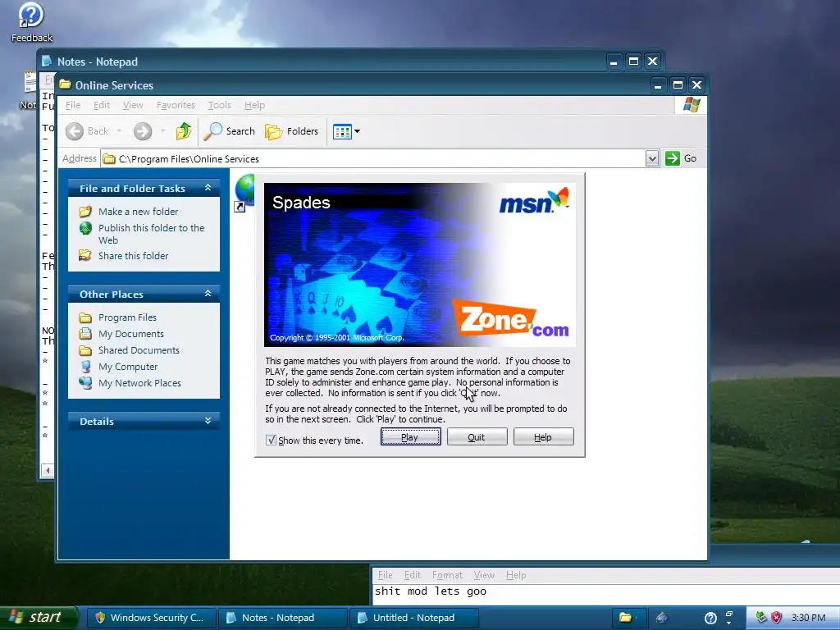Click the Forward arrow icon in toolbar
The width and height of the screenshot is (840, 630).
143,131
